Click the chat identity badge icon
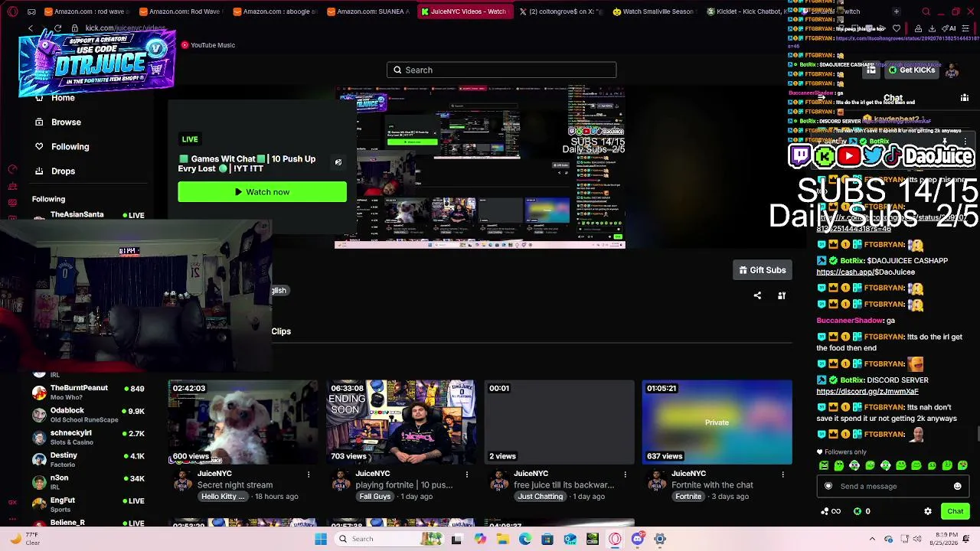This screenshot has height=551, width=980. [828, 486]
